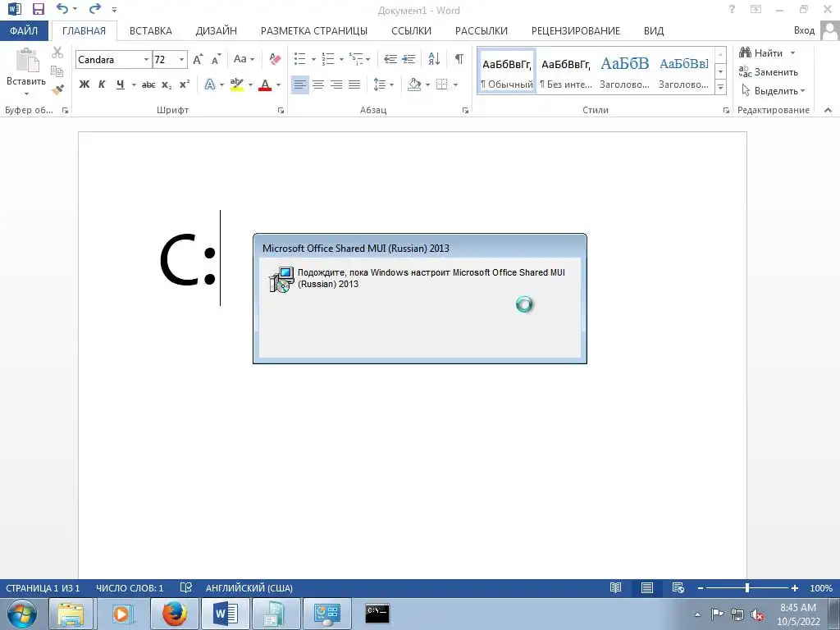Image resolution: width=840 pixels, height=630 pixels.
Task: Open command prompt from taskbar
Action: tap(377, 614)
